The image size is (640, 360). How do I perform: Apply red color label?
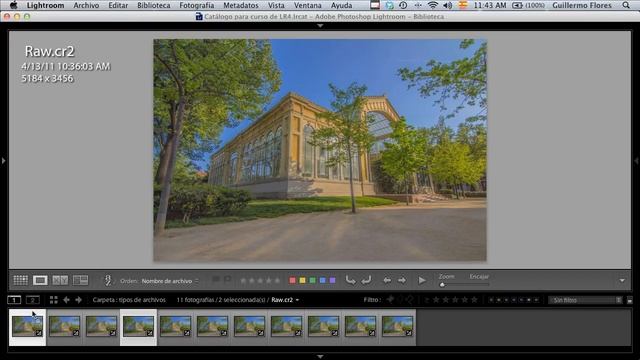click(292, 280)
